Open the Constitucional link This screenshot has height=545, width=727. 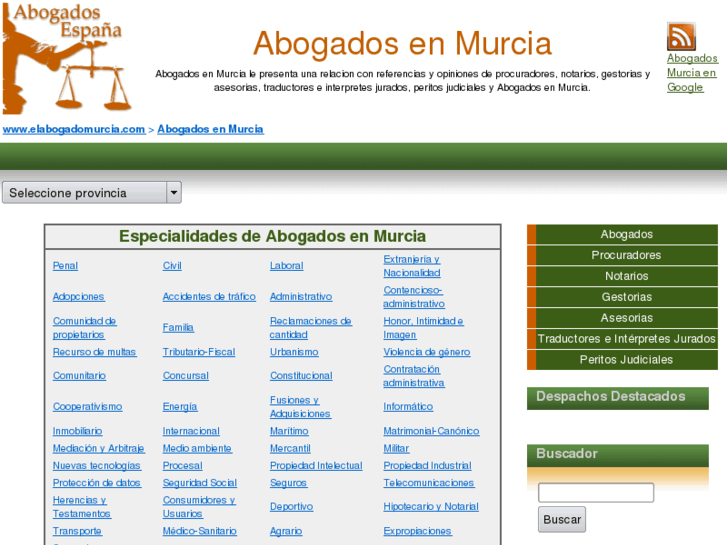tap(301, 376)
